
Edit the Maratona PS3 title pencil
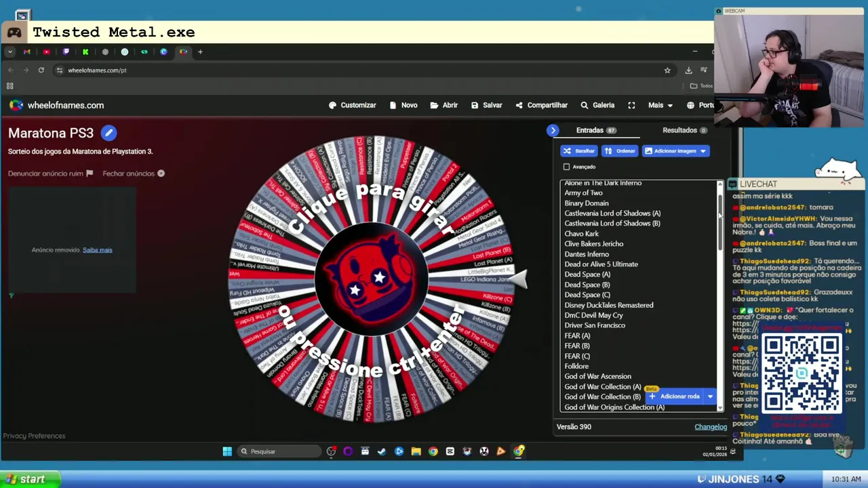point(108,133)
